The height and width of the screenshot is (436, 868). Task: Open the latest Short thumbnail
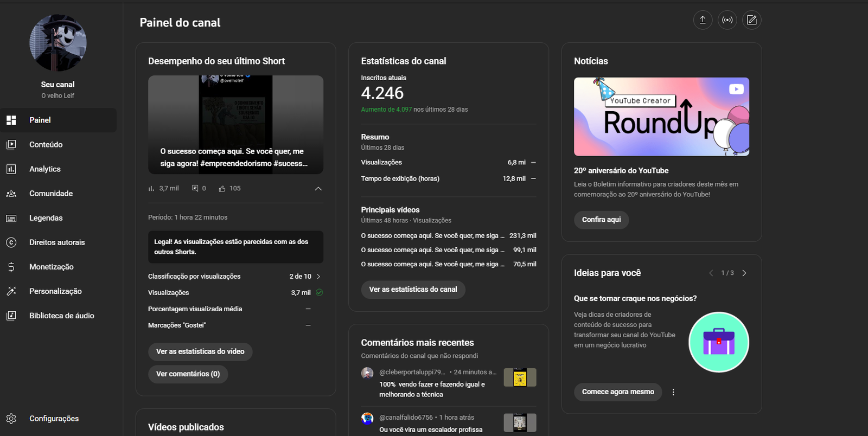[x=235, y=125]
